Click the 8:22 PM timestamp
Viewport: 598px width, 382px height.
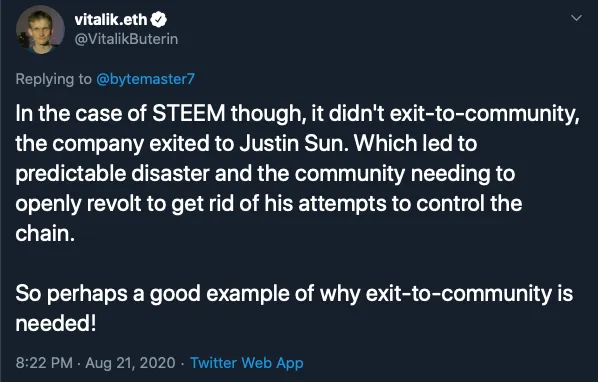click(44, 363)
